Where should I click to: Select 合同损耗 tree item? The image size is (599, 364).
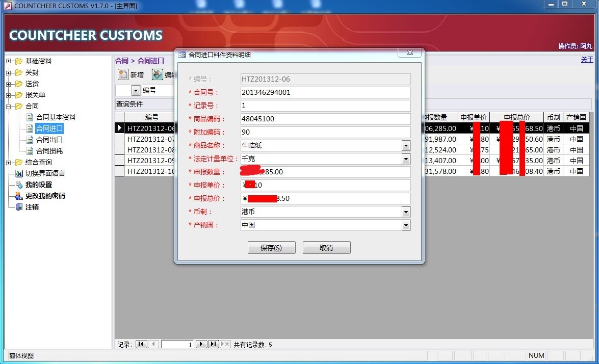pyautogui.click(x=49, y=151)
